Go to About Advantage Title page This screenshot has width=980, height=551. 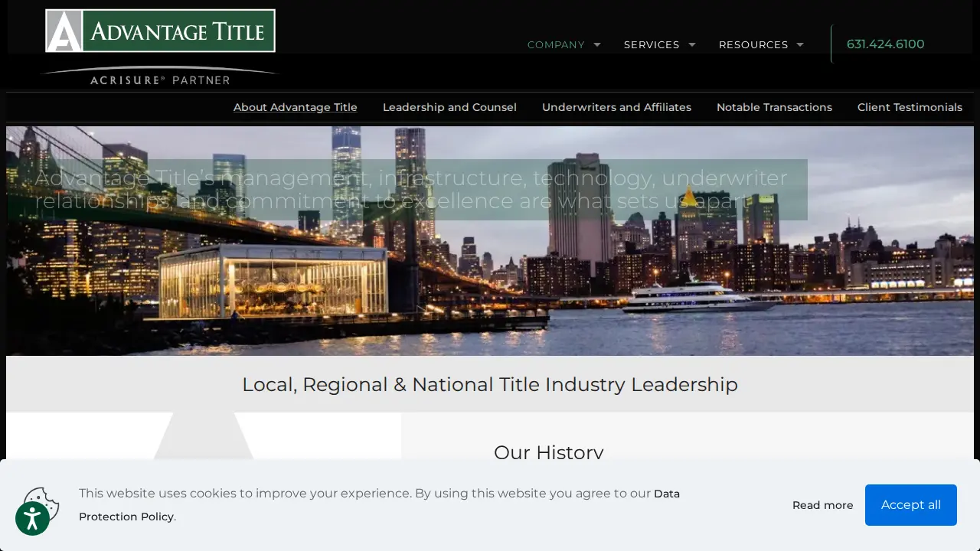coord(296,107)
